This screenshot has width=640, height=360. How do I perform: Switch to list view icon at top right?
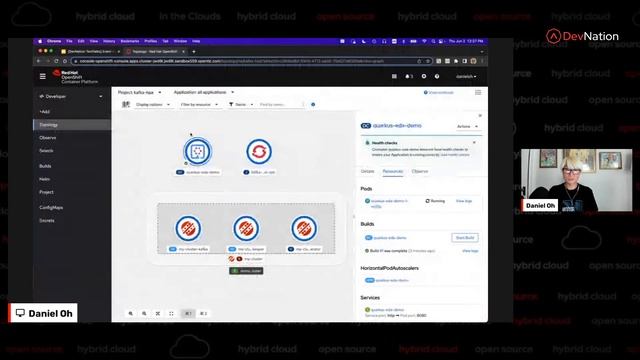[x=478, y=93]
